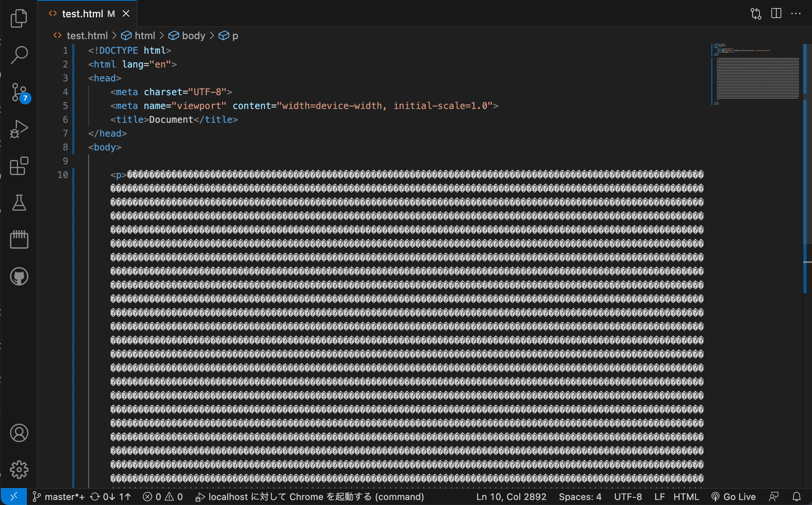
Task: Click the master*+ branch button
Action: [x=59, y=497]
